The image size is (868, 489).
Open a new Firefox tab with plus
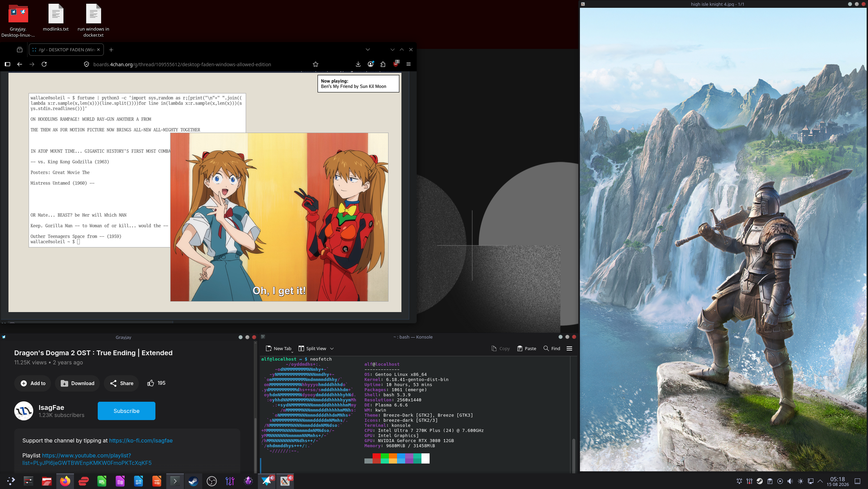pos(111,50)
